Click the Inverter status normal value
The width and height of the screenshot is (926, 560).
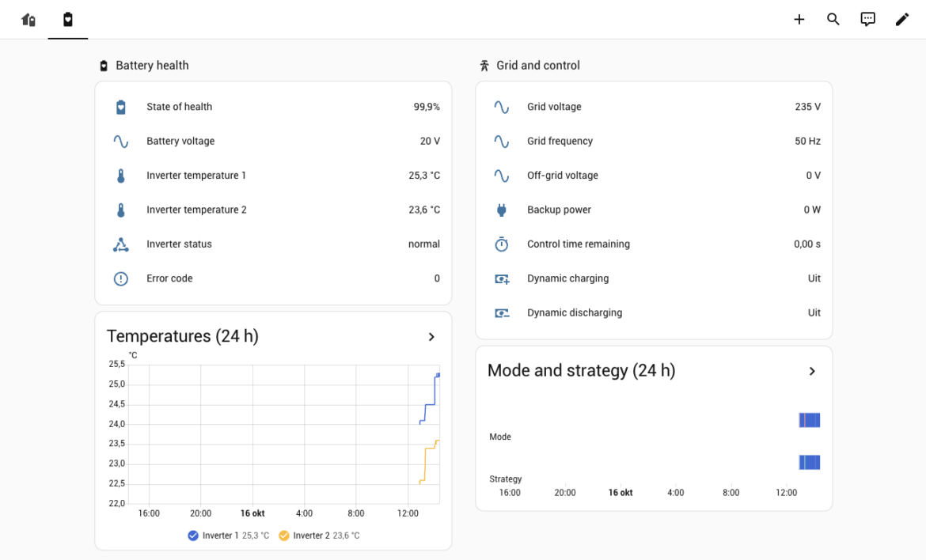424,244
